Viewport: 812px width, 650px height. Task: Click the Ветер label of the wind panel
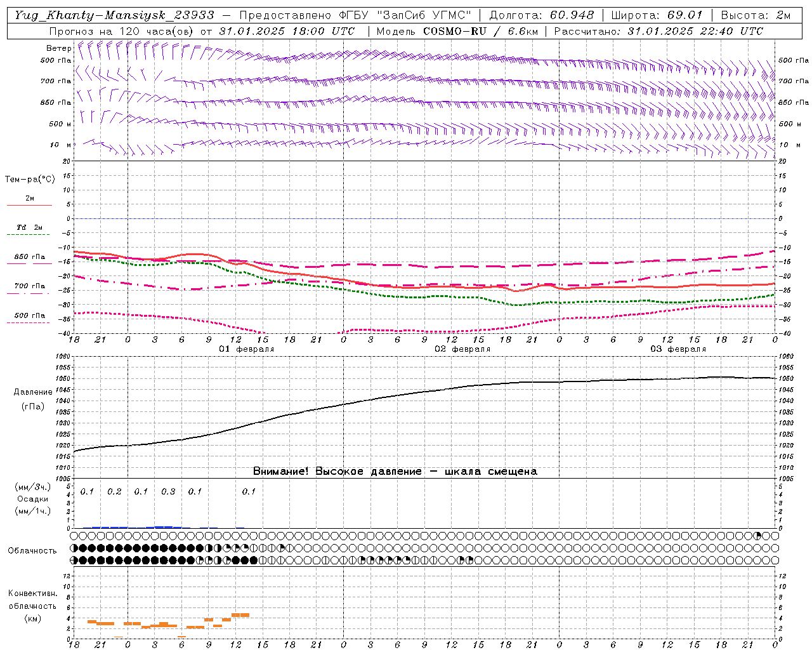point(58,48)
